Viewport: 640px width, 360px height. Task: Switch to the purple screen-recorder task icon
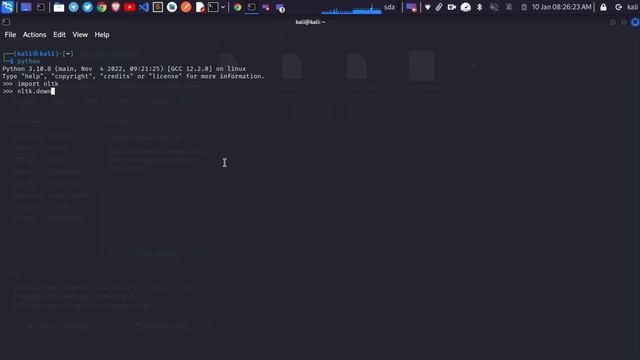click(x=266, y=7)
